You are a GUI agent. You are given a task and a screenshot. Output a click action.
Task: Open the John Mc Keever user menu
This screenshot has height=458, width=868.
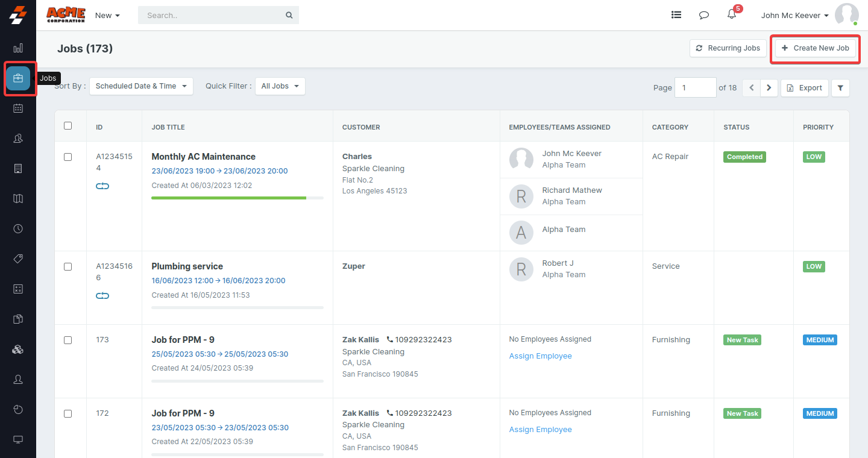[x=794, y=16]
